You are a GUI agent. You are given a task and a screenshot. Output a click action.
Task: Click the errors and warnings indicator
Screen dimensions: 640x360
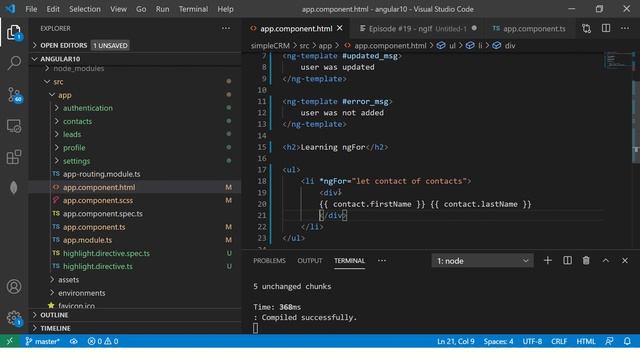[103, 341]
